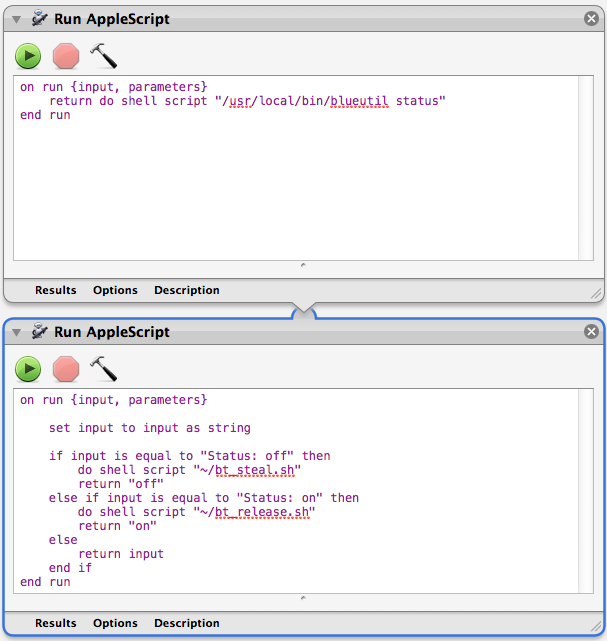Compile second script with hammer icon

(103, 369)
